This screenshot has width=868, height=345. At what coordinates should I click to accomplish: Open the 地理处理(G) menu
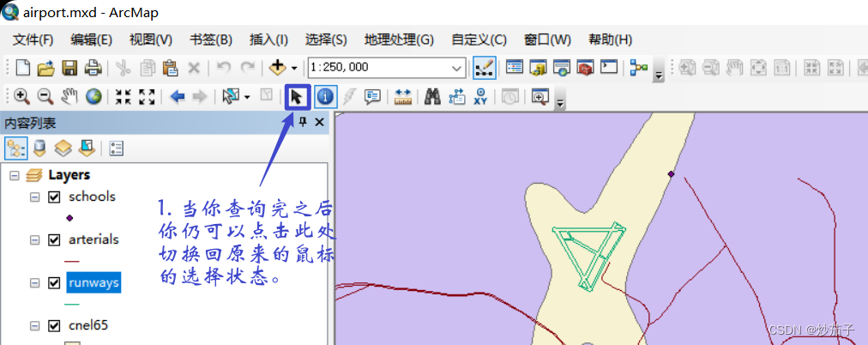click(x=399, y=39)
